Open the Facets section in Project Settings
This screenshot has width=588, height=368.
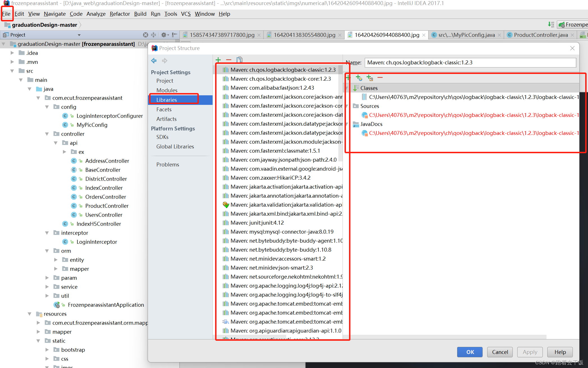(x=164, y=109)
